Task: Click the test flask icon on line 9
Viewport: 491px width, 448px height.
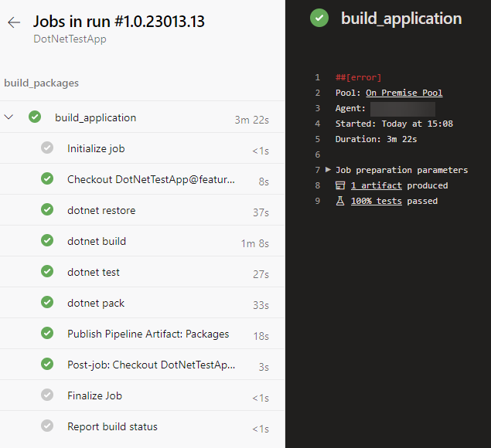Action: click(x=340, y=201)
